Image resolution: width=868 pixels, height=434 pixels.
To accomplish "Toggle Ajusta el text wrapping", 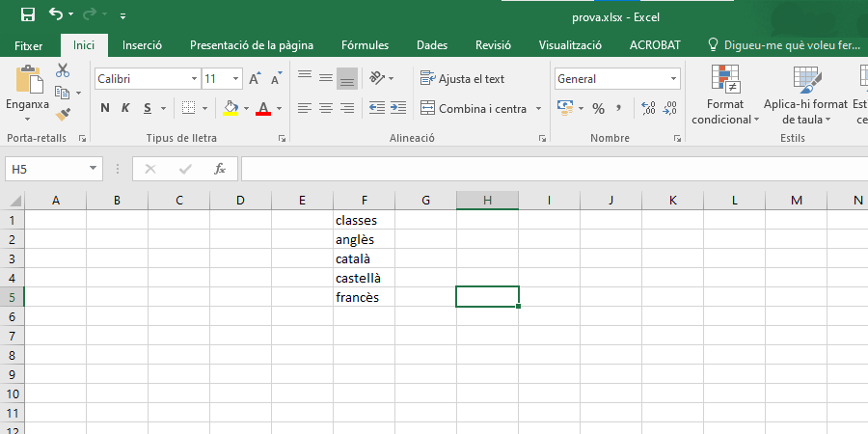I will pyautogui.click(x=463, y=79).
